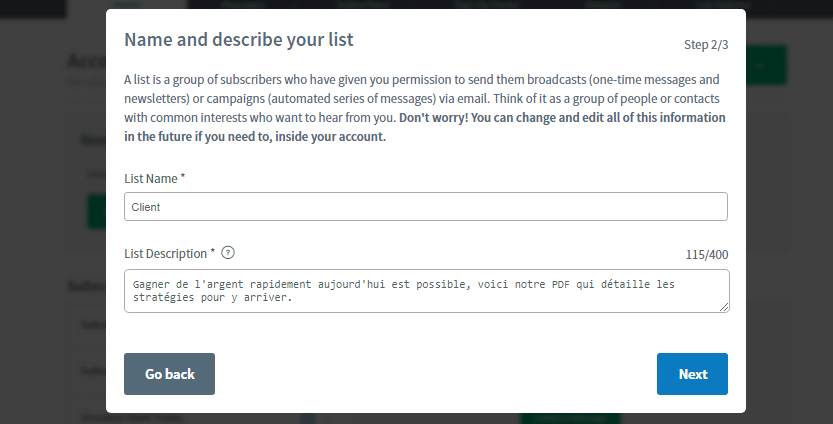Grab the textarea resize handle corner
833x424 pixels.
point(724,307)
